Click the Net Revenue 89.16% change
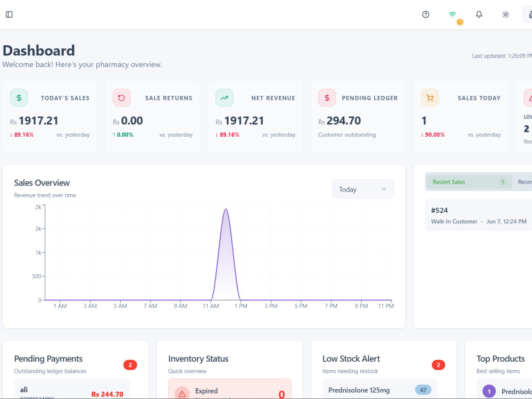The height and width of the screenshot is (399, 532). tap(227, 135)
